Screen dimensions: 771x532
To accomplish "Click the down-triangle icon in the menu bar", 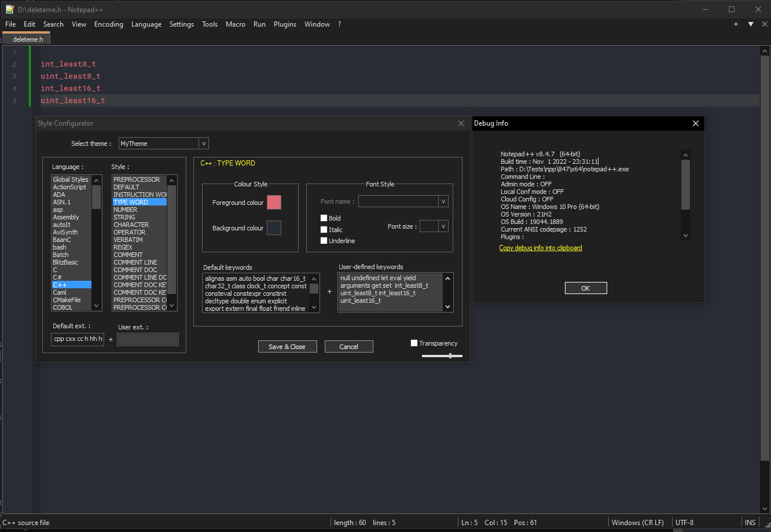I will click(751, 24).
